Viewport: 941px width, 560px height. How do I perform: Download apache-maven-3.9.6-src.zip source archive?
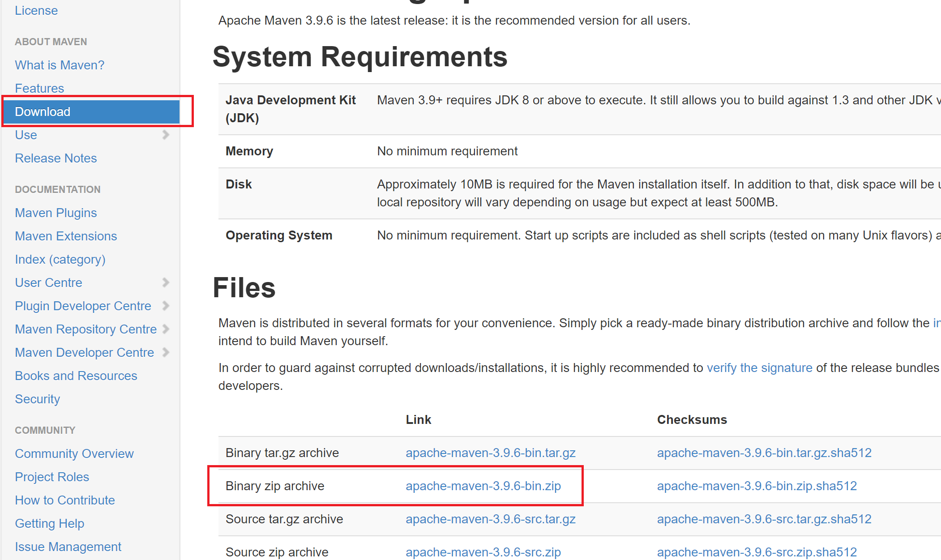coord(483,552)
